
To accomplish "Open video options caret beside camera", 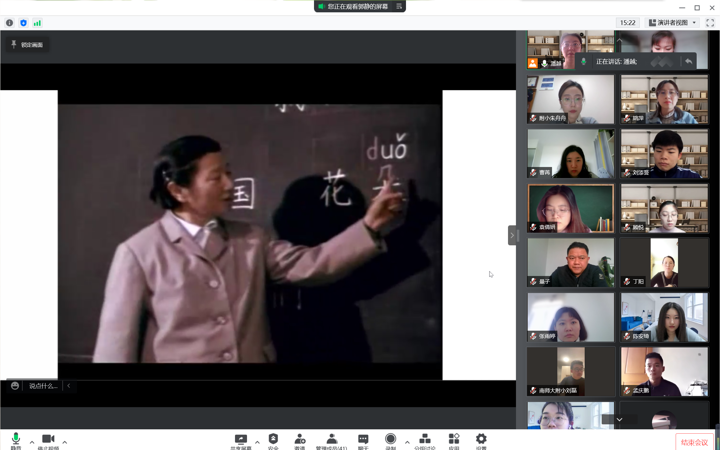I will 64,442.
